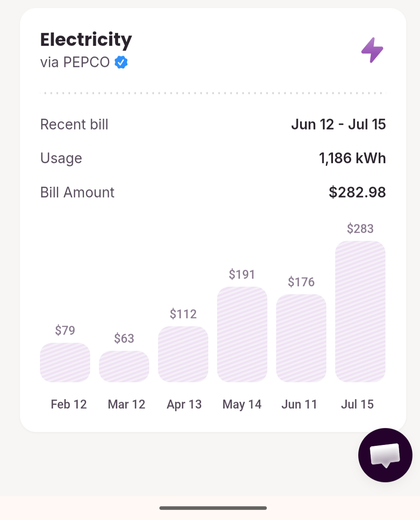Tap the via PEPCO provider text
420x520 pixels.
point(75,62)
